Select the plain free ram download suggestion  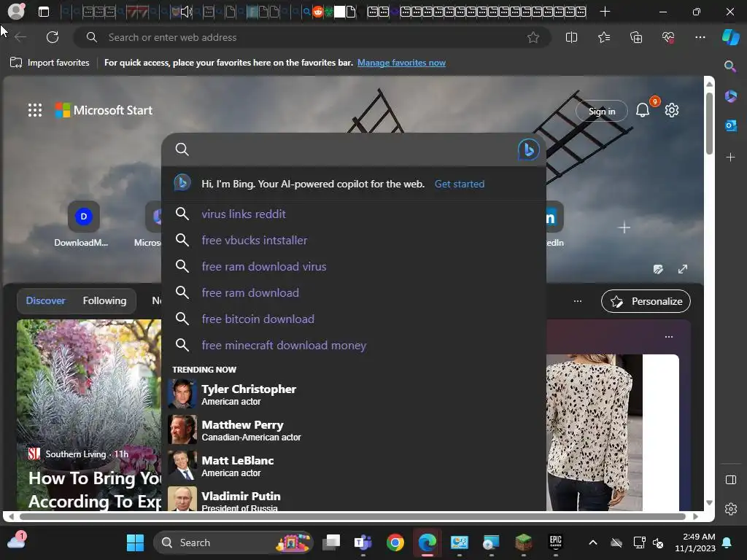click(354, 292)
